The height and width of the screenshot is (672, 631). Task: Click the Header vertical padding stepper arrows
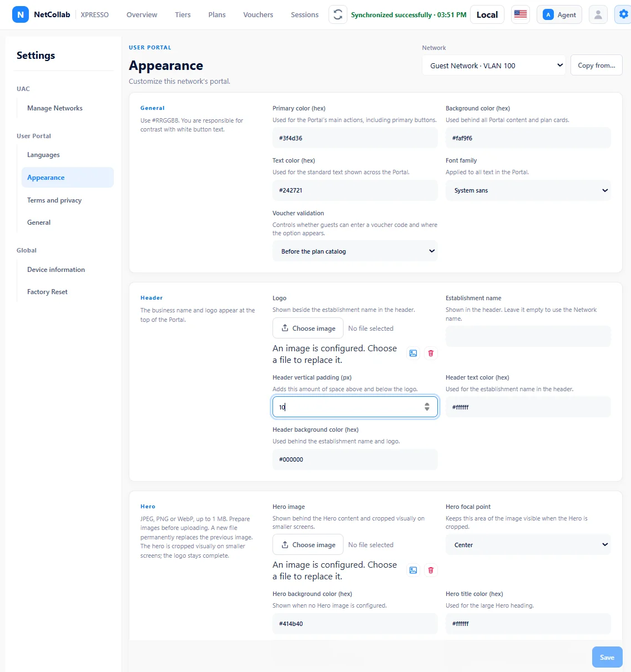[x=427, y=407]
